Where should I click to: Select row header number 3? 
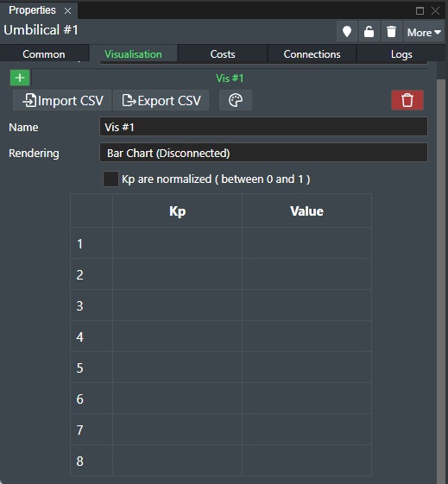click(x=91, y=305)
